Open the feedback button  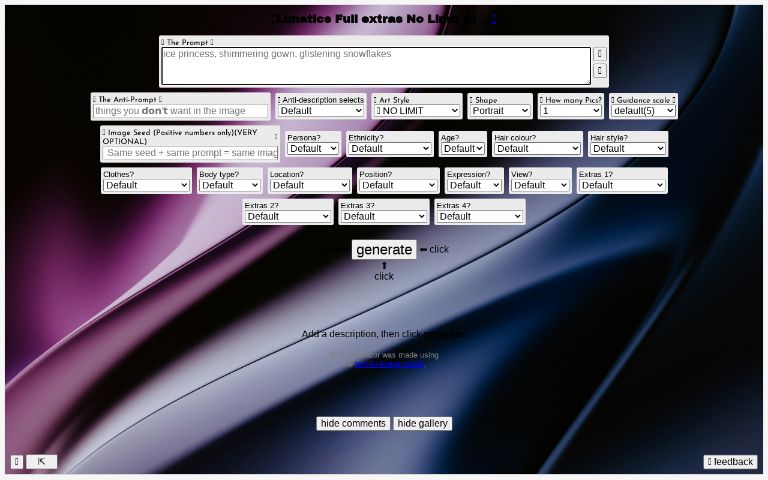pyautogui.click(x=730, y=461)
